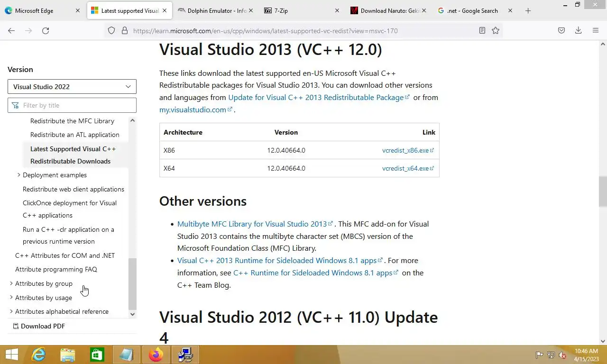Open Pocket save icon in toolbar
The width and height of the screenshot is (607, 364).
pyautogui.click(x=561, y=30)
